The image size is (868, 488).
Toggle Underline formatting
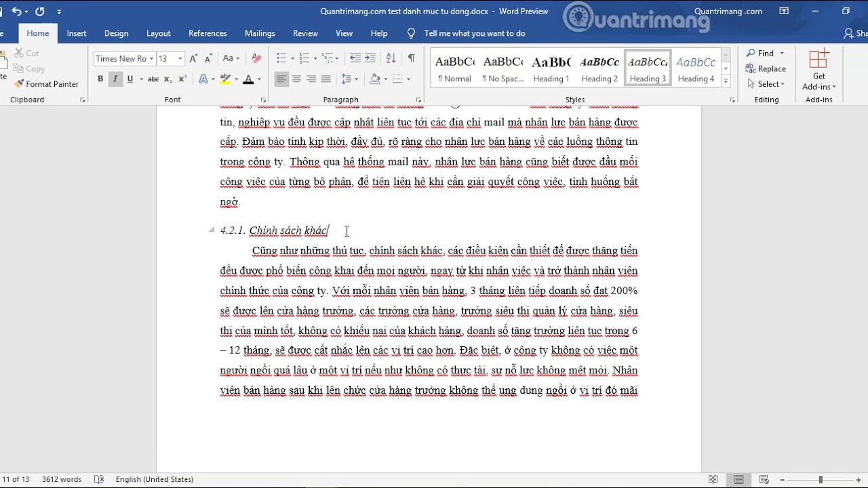130,79
